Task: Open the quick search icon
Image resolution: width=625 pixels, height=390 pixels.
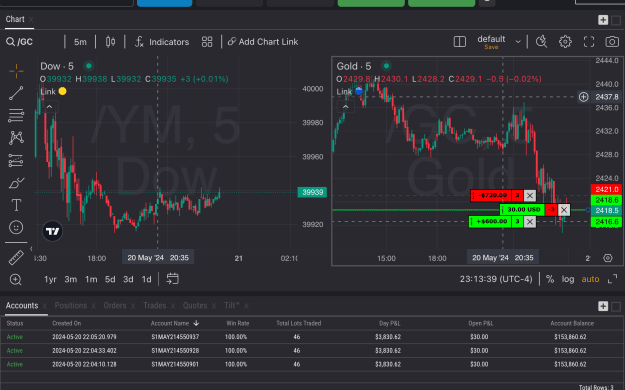Action: 541,41
